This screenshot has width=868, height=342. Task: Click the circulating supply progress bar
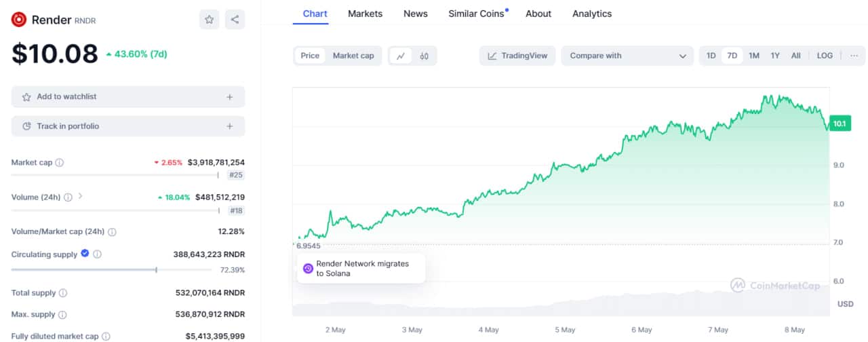pos(111,269)
